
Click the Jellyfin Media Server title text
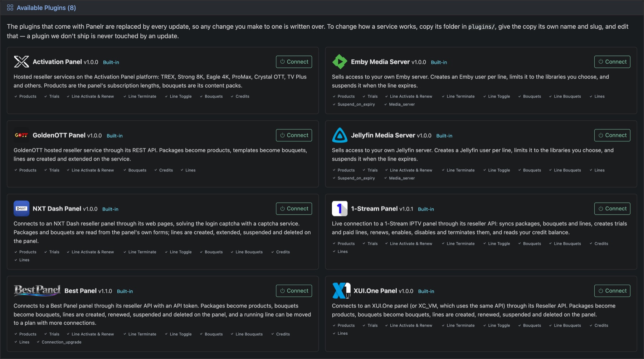[383, 135]
